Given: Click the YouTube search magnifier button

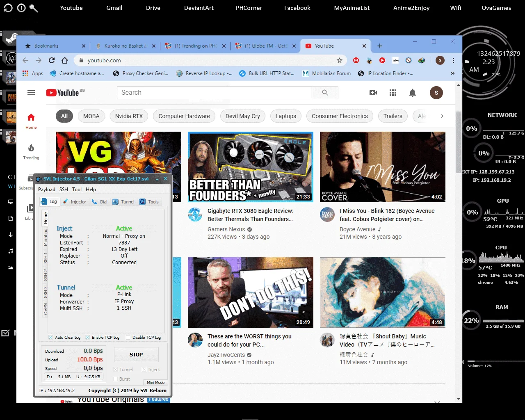Looking at the screenshot, I should coord(325,93).
